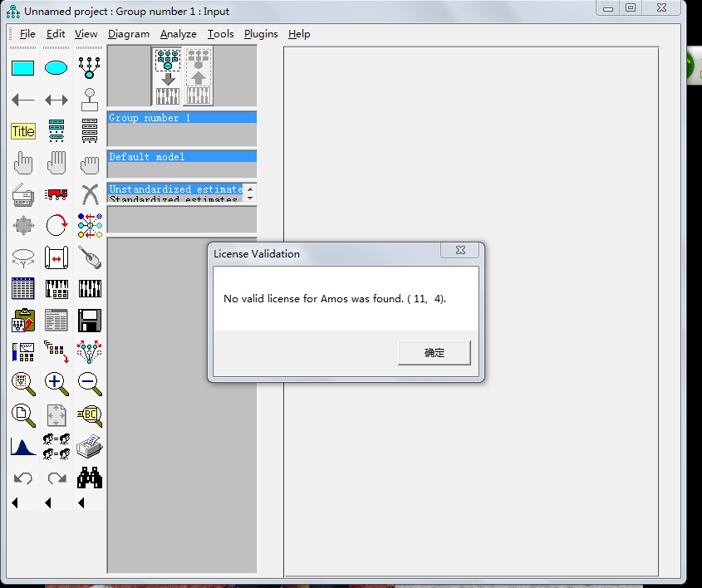Image resolution: width=702 pixels, height=588 pixels.
Task: Open the View menu
Action: (86, 34)
